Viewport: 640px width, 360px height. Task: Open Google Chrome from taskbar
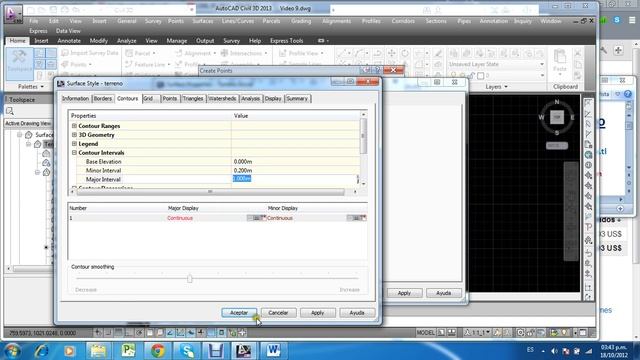[x=158, y=351]
